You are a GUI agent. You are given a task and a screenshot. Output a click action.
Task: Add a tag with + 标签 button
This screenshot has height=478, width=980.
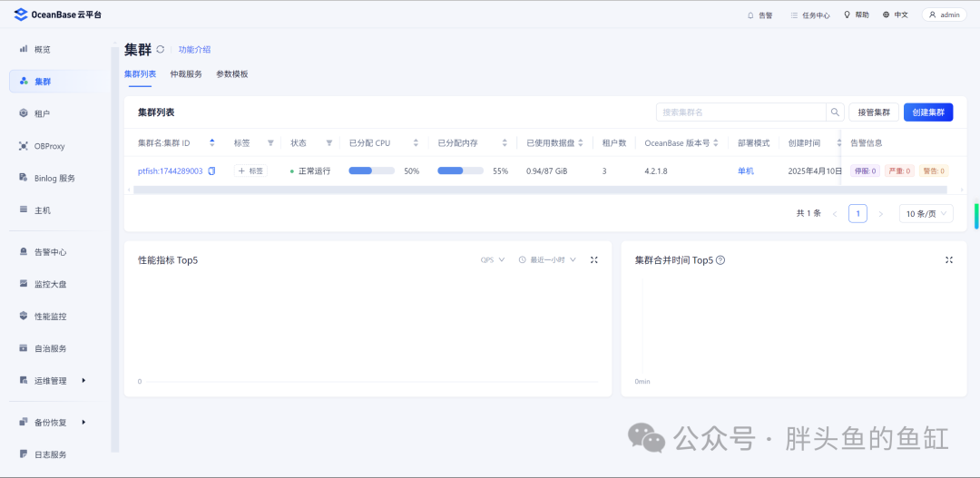[250, 171]
